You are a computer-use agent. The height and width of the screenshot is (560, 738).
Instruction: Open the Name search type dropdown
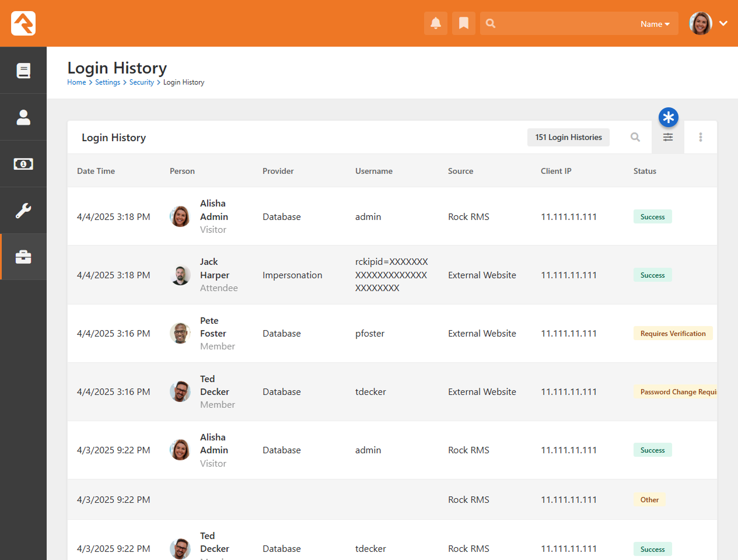click(x=655, y=24)
